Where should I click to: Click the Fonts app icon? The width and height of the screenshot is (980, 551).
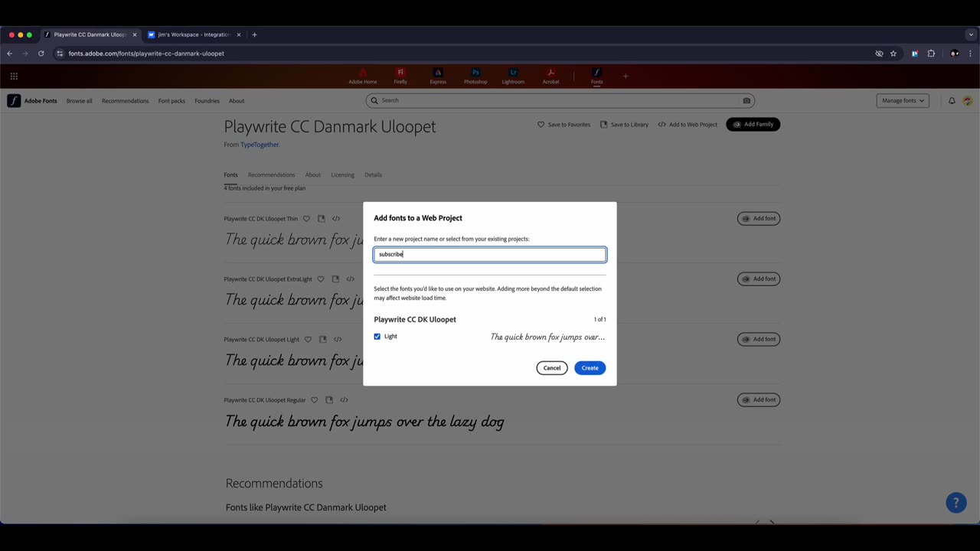click(x=596, y=77)
